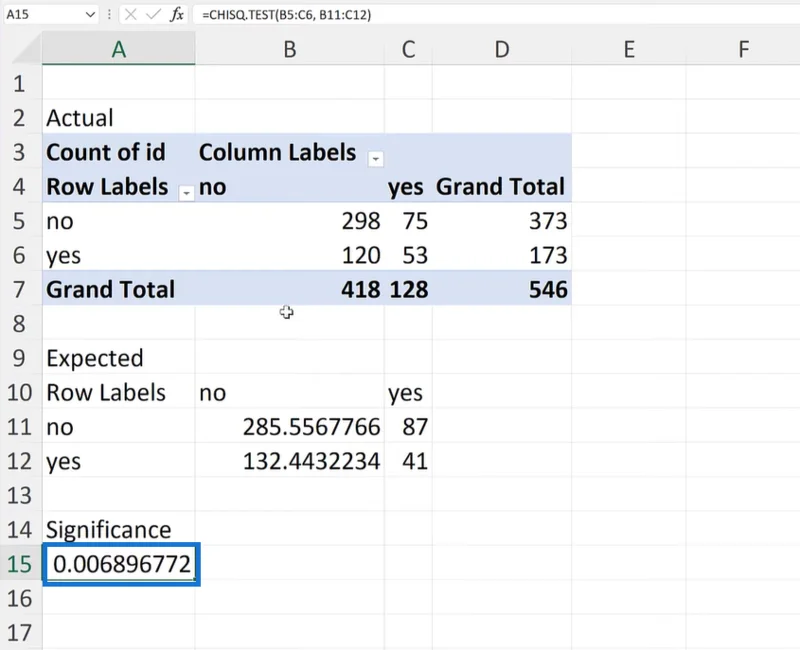Click the 'no' column header in row 10
800x650 pixels.
pos(289,392)
